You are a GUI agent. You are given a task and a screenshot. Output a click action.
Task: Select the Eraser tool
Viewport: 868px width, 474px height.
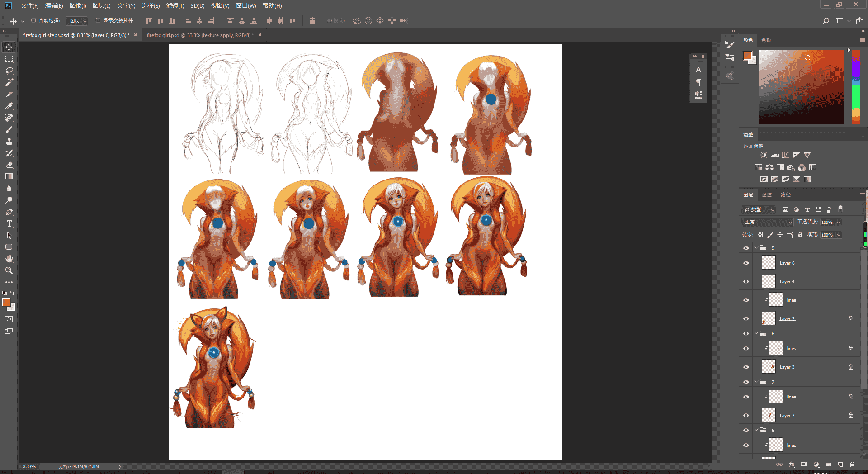click(x=9, y=165)
